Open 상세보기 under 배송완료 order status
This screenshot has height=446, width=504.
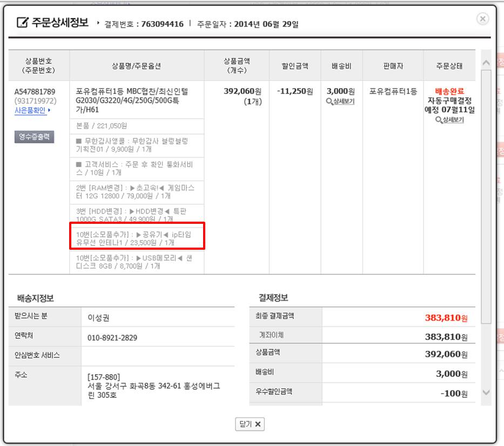point(449,119)
